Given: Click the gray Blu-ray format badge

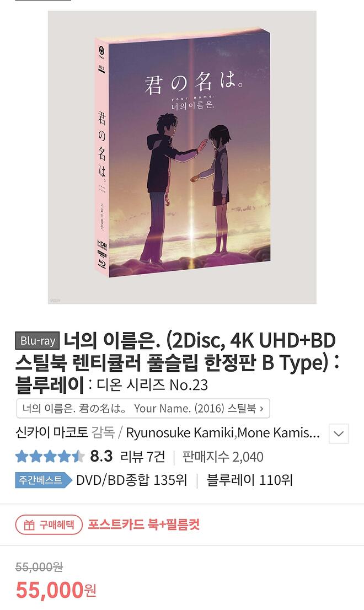Looking at the screenshot, I should click(x=38, y=341).
